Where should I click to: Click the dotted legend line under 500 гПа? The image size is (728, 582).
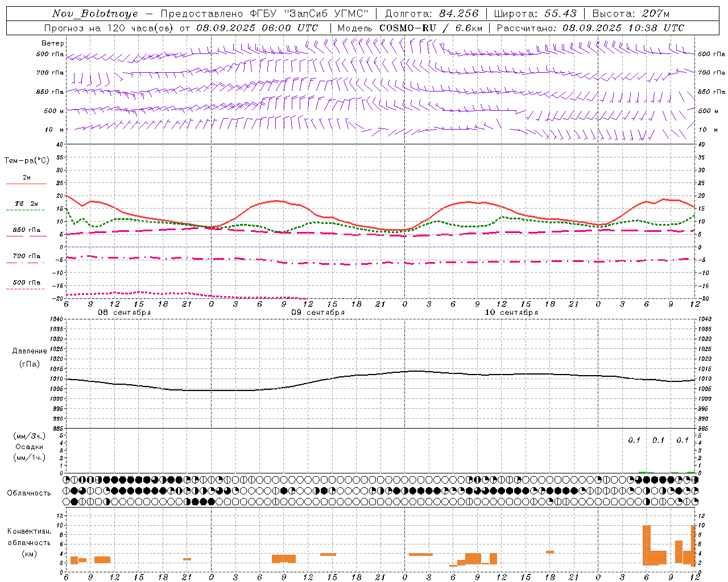coord(26,289)
